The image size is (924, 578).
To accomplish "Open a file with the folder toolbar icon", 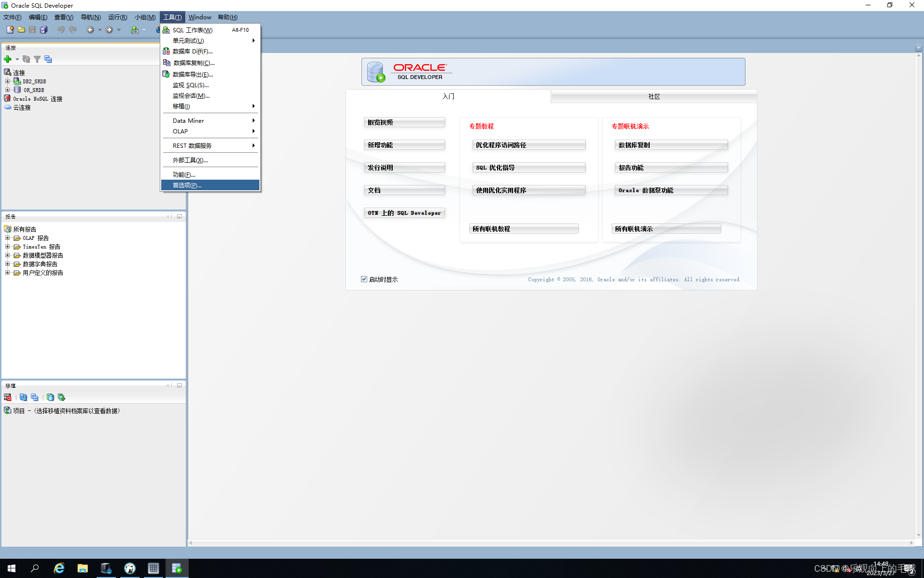I will (21, 30).
